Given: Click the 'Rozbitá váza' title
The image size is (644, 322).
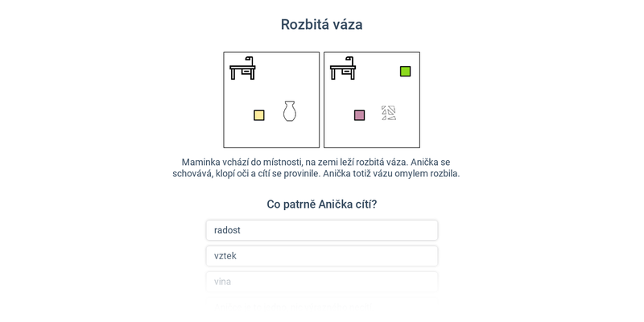Looking at the screenshot, I should tap(321, 24).
